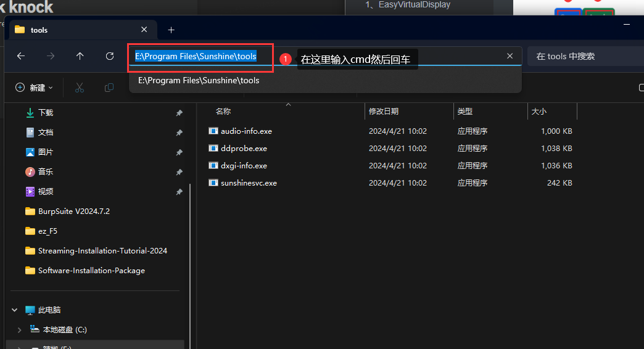This screenshot has height=349, width=644.
Task: Open Software-Installation-Package folder
Action: 91,270
